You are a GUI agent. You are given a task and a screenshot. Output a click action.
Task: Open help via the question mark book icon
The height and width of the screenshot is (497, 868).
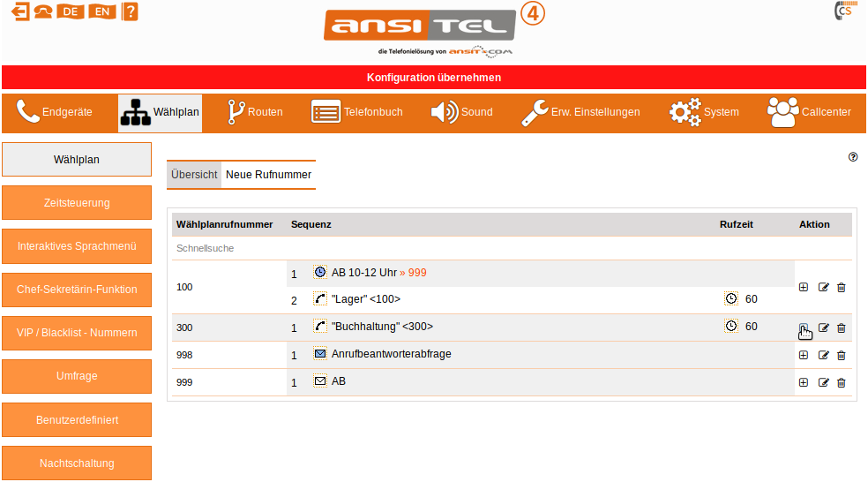click(x=130, y=11)
